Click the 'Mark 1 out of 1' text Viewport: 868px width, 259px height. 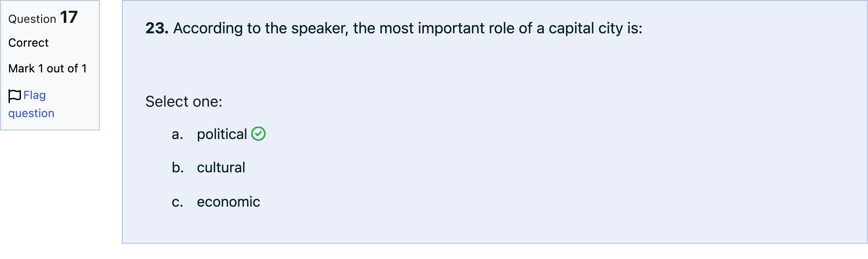pyautogui.click(x=48, y=69)
